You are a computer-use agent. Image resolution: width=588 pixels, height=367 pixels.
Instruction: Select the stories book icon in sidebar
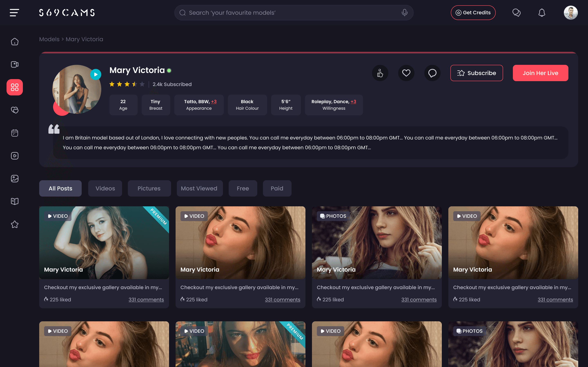point(14,201)
